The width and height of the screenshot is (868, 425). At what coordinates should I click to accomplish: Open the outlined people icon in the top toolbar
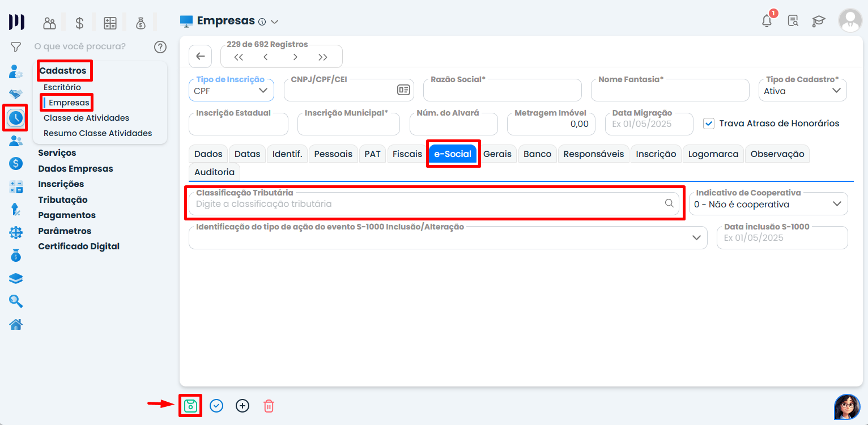pyautogui.click(x=50, y=23)
